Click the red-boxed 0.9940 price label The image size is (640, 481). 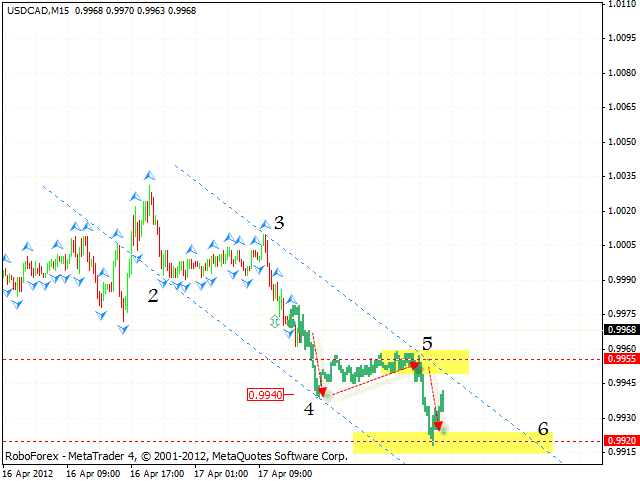tap(266, 394)
